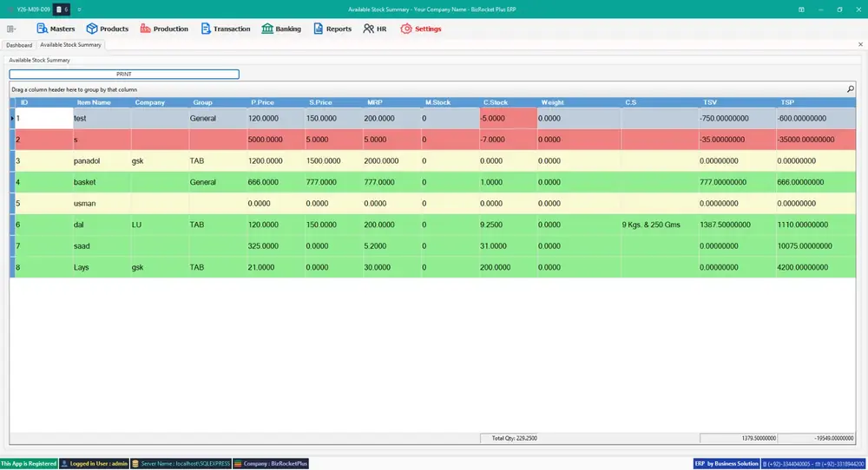Click the row indicator arrow for row 1
868x470 pixels.
click(12, 118)
